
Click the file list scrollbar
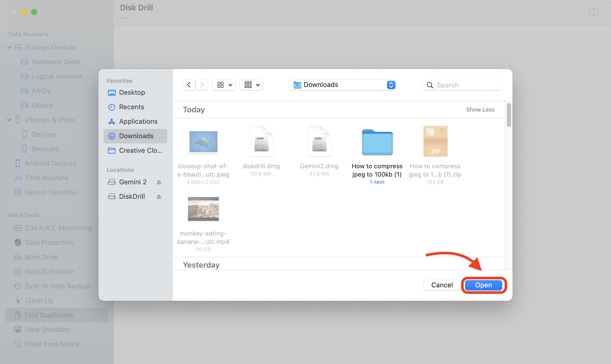coord(509,115)
